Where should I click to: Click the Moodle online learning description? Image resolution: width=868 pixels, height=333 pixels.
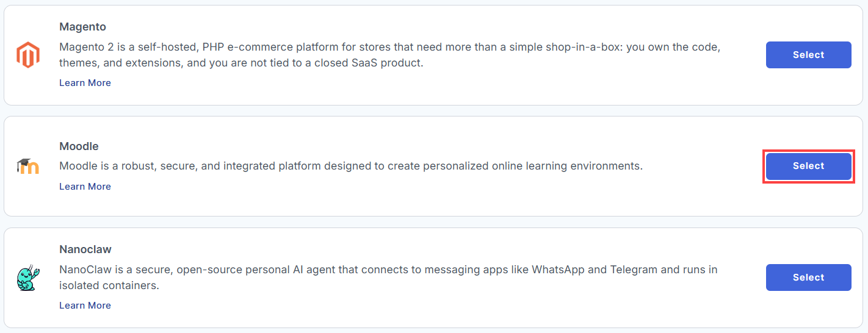(x=351, y=166)
